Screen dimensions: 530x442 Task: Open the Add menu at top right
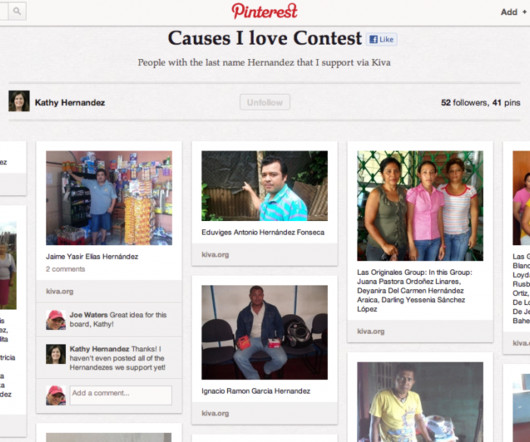[513, 12]
